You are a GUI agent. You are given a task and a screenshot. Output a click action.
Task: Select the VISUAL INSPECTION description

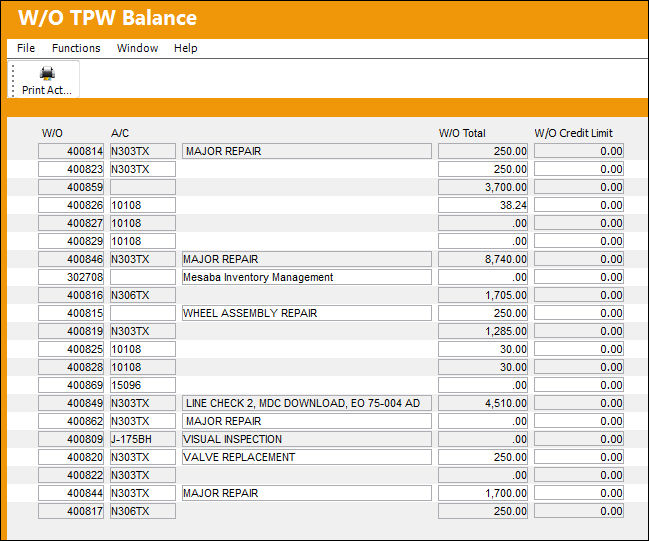(307, 439)
